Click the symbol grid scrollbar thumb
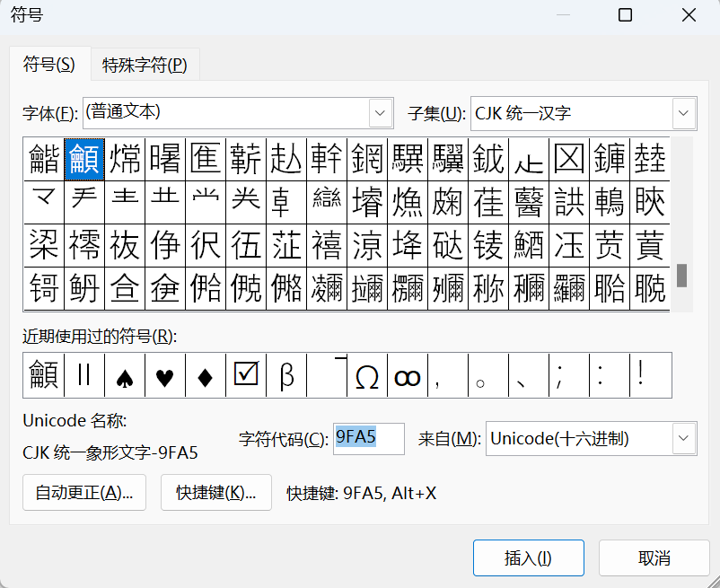The image size is (720, 588). [x=682, y=276]
